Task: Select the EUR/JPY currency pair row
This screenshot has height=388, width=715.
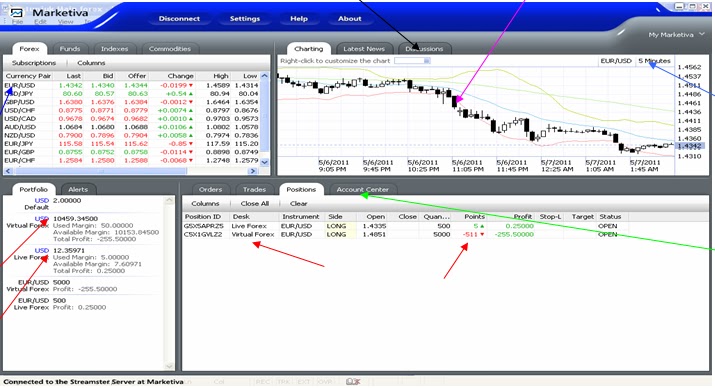Action: click(132, 144)
